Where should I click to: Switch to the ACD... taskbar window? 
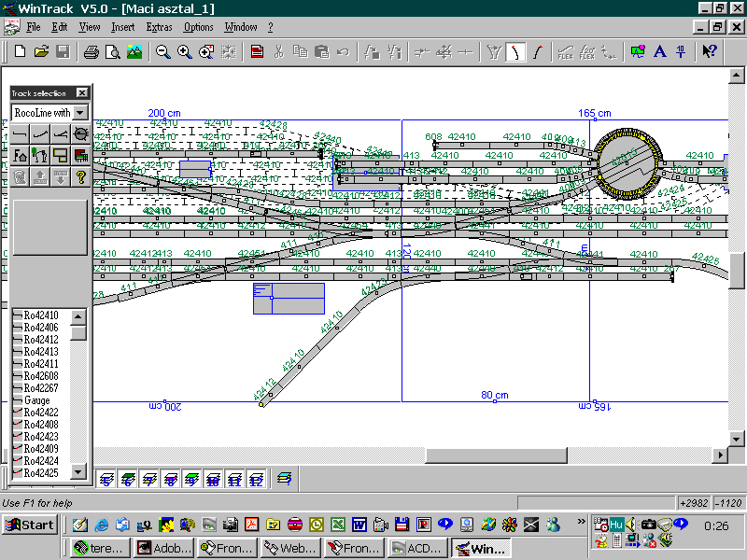pos(417,548)
